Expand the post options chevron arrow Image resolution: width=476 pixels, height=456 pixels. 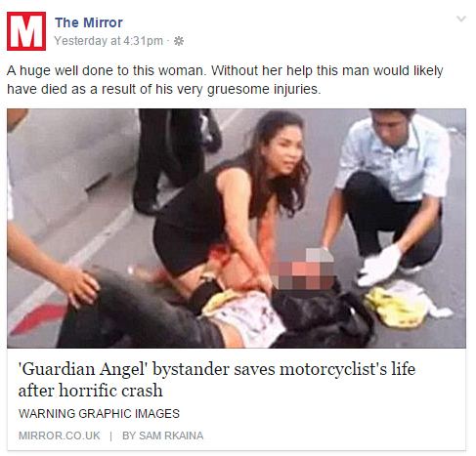tap(461, 19)
